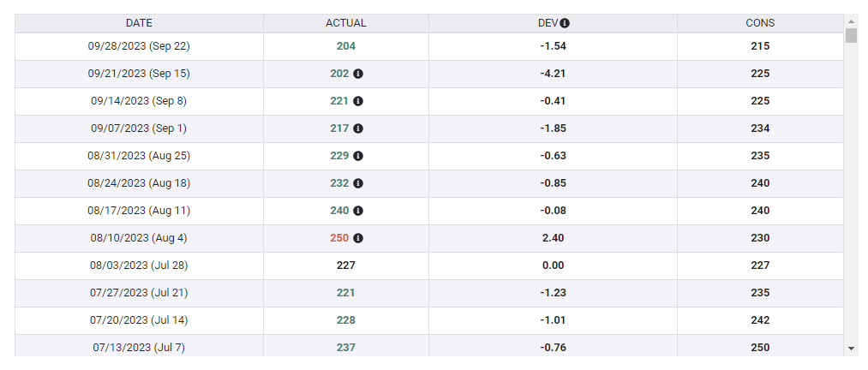Viewport: 868px width, 370px height.
Task: Open info icon beside actual value 217
Action: [358, 128]
